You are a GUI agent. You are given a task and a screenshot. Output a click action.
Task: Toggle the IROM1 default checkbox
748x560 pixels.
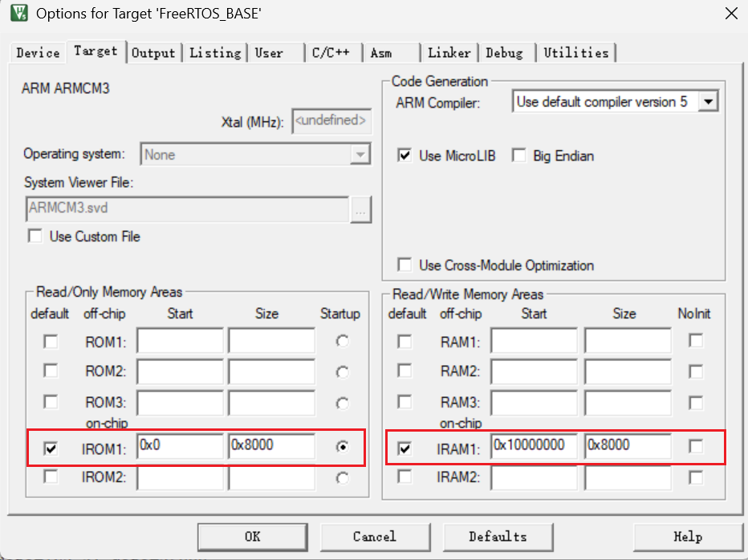coord(51,448)
